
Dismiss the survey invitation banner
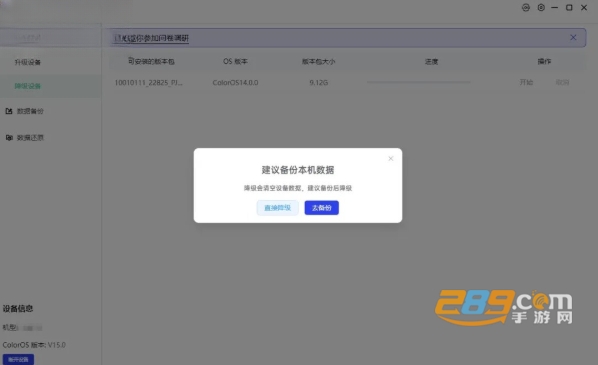573,37
